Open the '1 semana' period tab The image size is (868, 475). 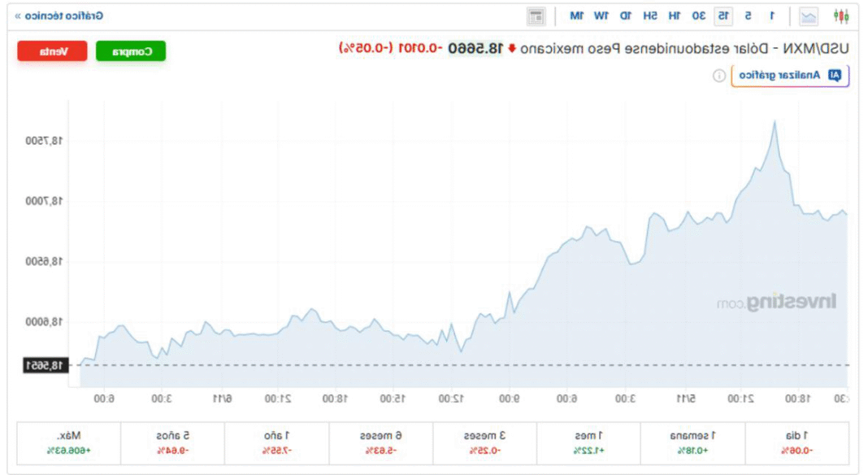pos(693,442)
